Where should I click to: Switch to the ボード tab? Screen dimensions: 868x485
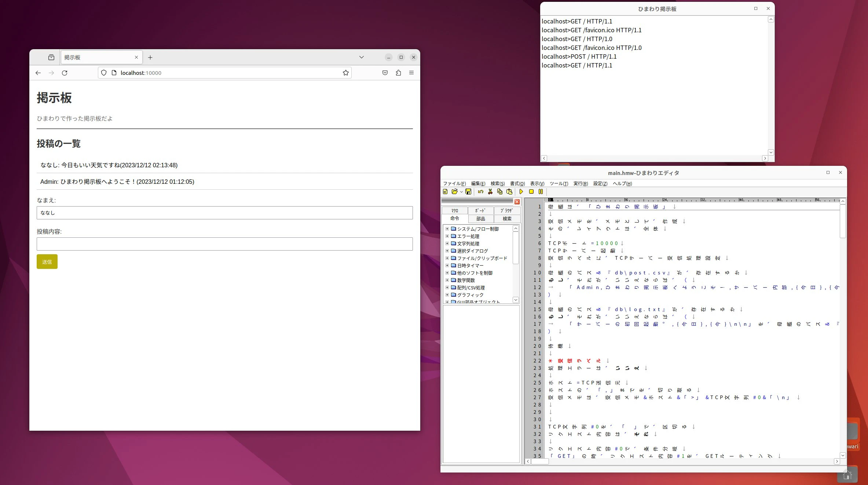coord(480,211)
